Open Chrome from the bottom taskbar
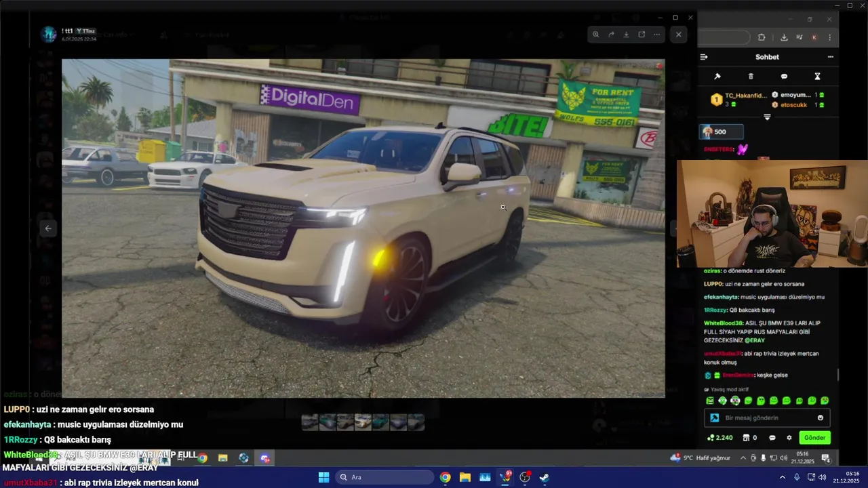Screen dimensions: 868x488 point(445,477)
